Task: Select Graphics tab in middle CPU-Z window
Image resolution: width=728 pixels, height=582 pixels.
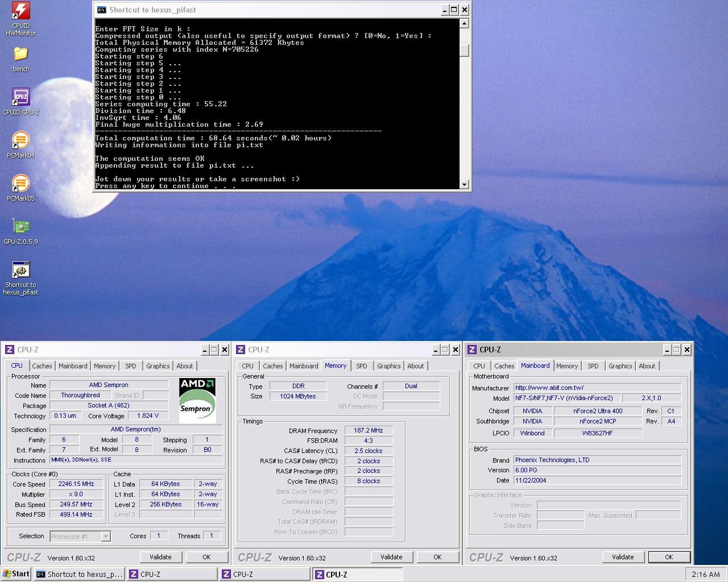Action: pos(389,366)
